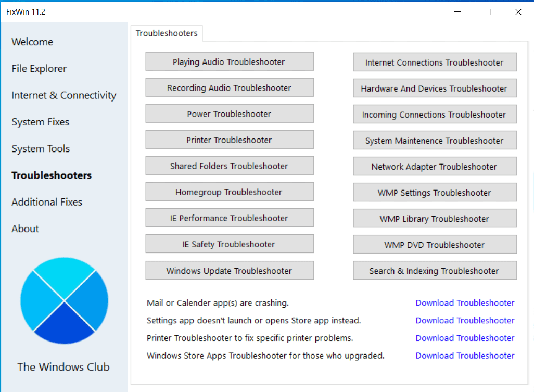Download troubleshooter for Settings app launch issue

(465, 321)
